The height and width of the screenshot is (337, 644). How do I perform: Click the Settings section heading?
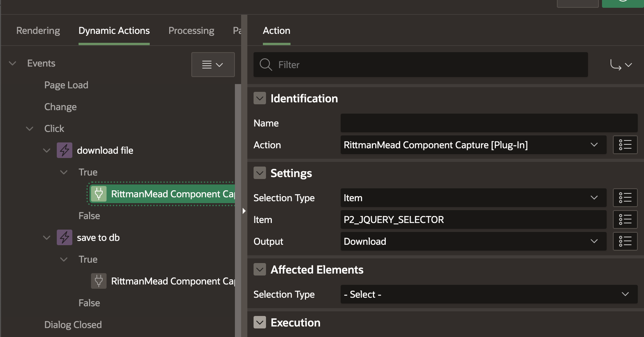291,173
